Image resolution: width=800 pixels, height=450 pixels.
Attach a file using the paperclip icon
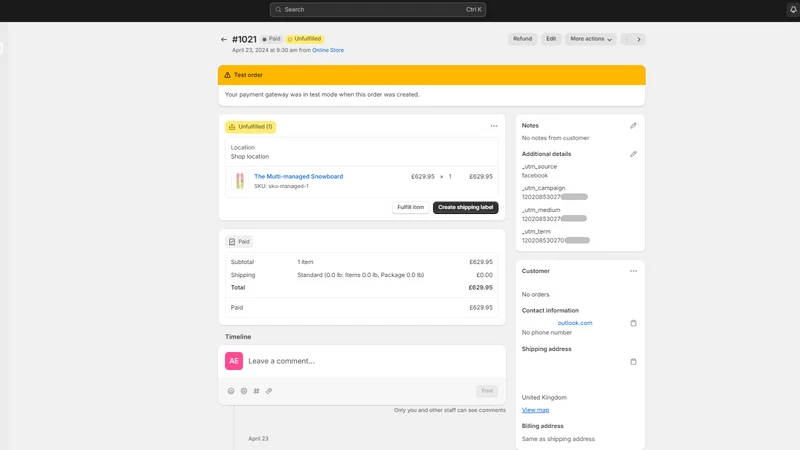point(269,391)
